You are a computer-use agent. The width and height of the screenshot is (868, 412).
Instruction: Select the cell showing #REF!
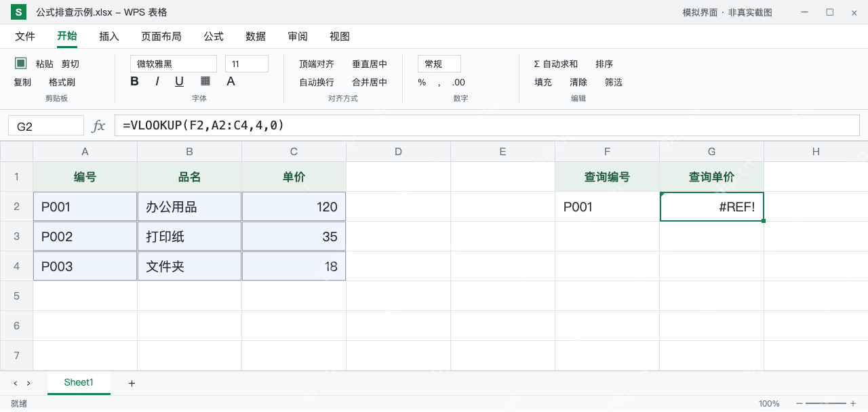[x=712, y=207]
